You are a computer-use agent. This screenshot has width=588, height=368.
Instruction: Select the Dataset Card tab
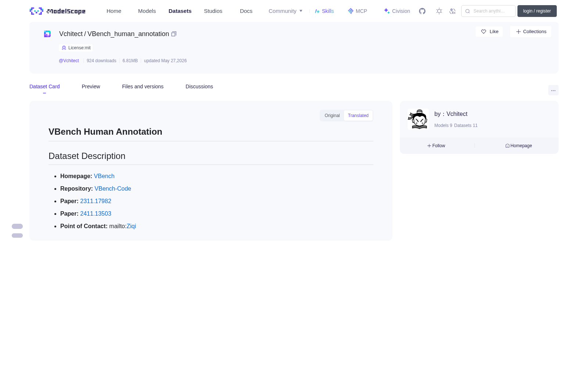44,86
